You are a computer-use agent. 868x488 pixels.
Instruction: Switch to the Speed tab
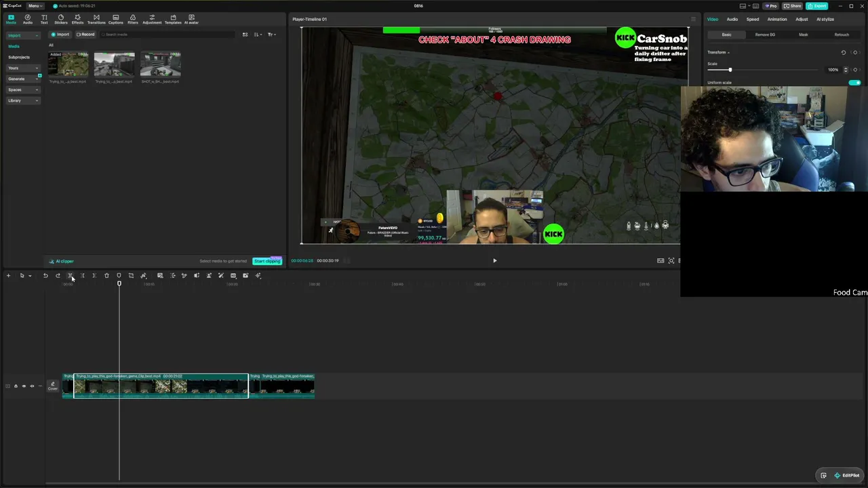click(x=753, y=19)
